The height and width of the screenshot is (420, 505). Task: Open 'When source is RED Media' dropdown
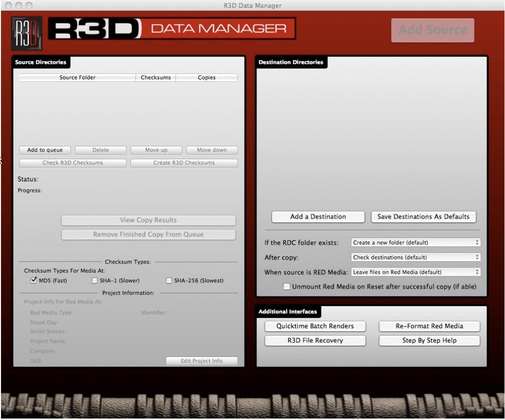click(416, 272)
